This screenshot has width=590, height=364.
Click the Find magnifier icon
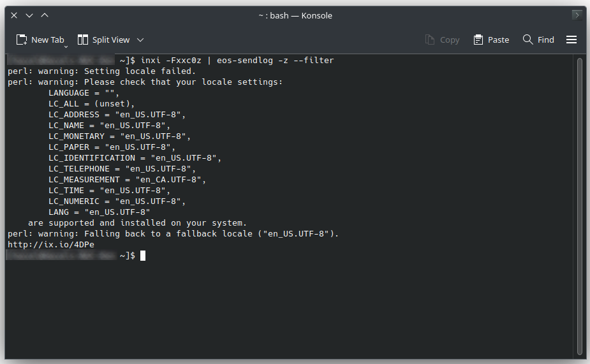coord(528,40)
